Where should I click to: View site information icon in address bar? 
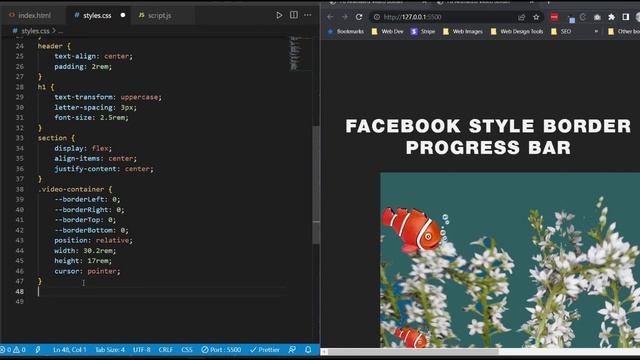[377, 17]
